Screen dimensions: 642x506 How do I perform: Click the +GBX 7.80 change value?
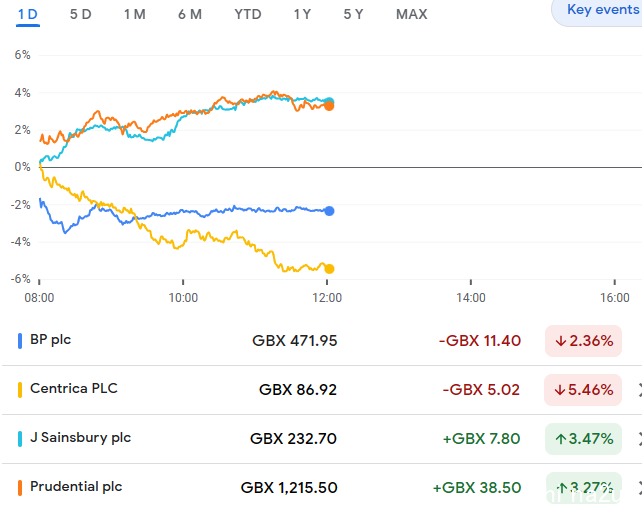tap(481, 439)
